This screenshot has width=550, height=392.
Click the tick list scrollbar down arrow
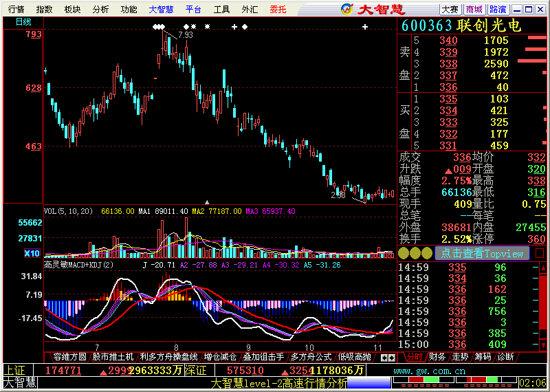(x=543, y=346)
